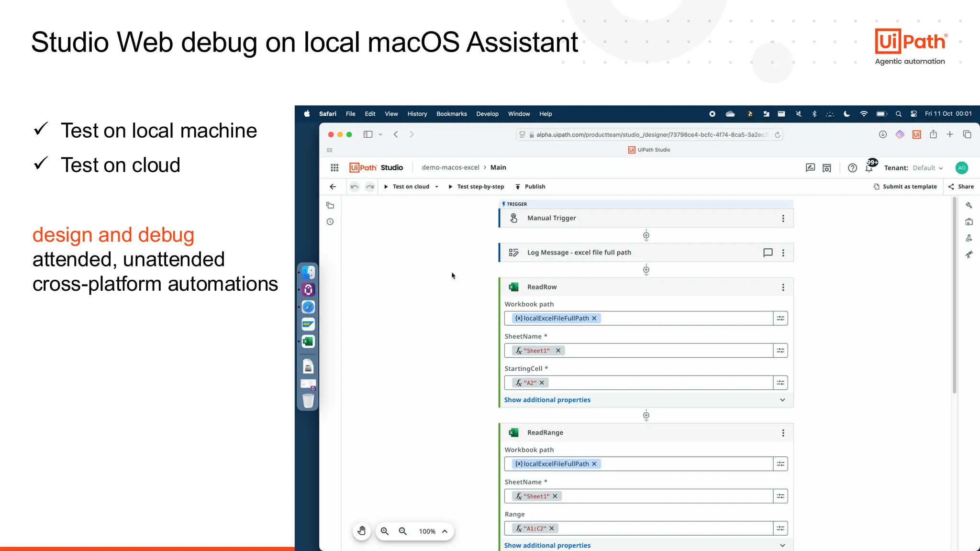Click Test step-by-step button
The image size is (980, 551).
[x=476, y=187]
